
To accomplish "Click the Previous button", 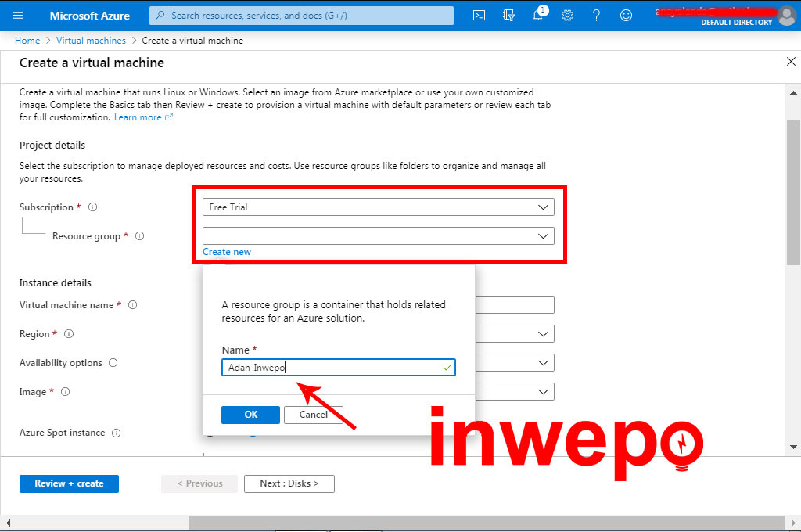I will click(x=199, y=483).
